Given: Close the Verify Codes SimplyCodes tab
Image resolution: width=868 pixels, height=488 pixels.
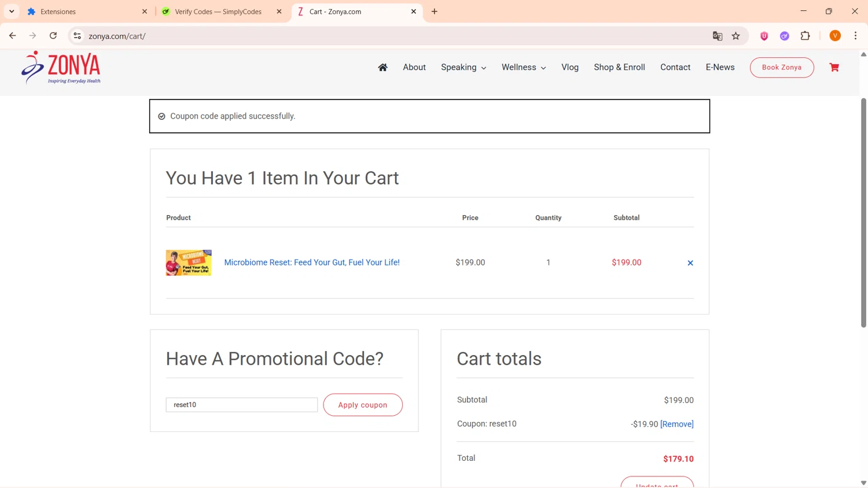Looking at the screenshot, I should point(279,12).
